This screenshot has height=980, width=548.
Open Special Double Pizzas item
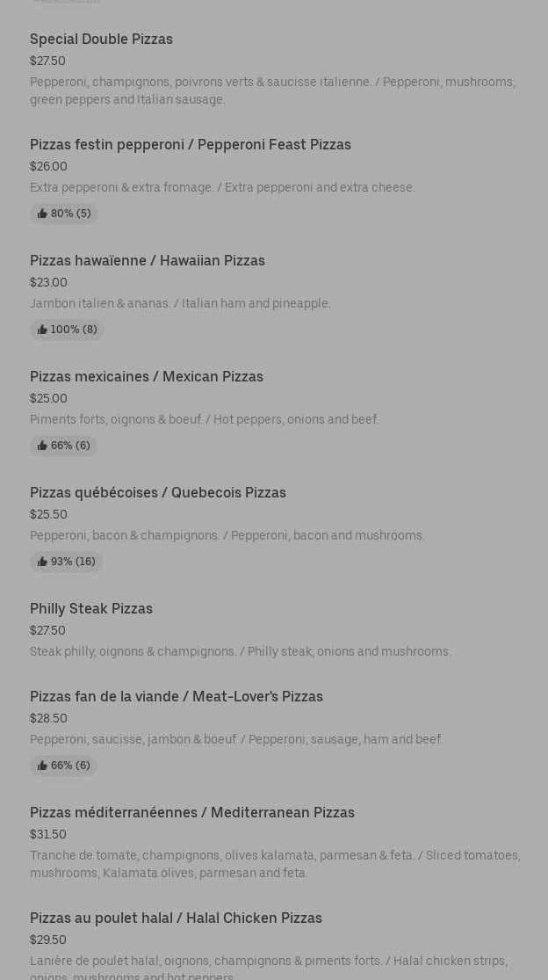101,39
